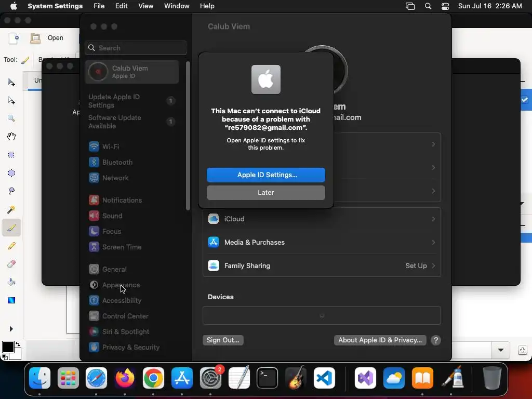This screenshot has width=532, height=399.
Task: Open About Apple ID & Privacy…
Action: coord(380,340)
